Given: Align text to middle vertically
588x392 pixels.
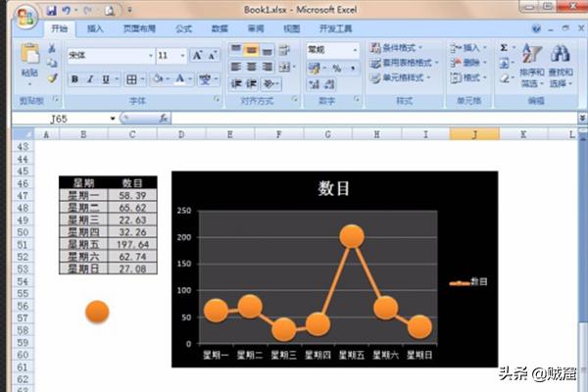Looking at the screenshot, I should point(251,50).
